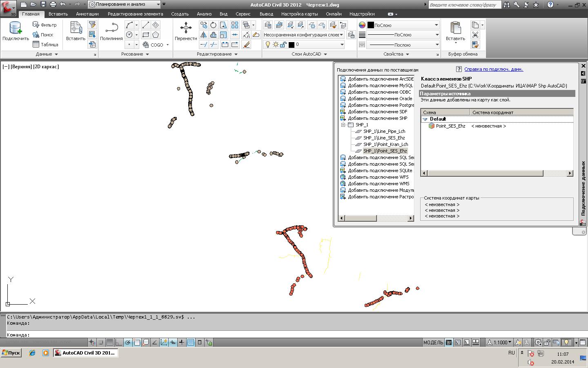
Task: Toggle Ortho mode in status bar
Action: pyautogui.click(x=119, y=343)
